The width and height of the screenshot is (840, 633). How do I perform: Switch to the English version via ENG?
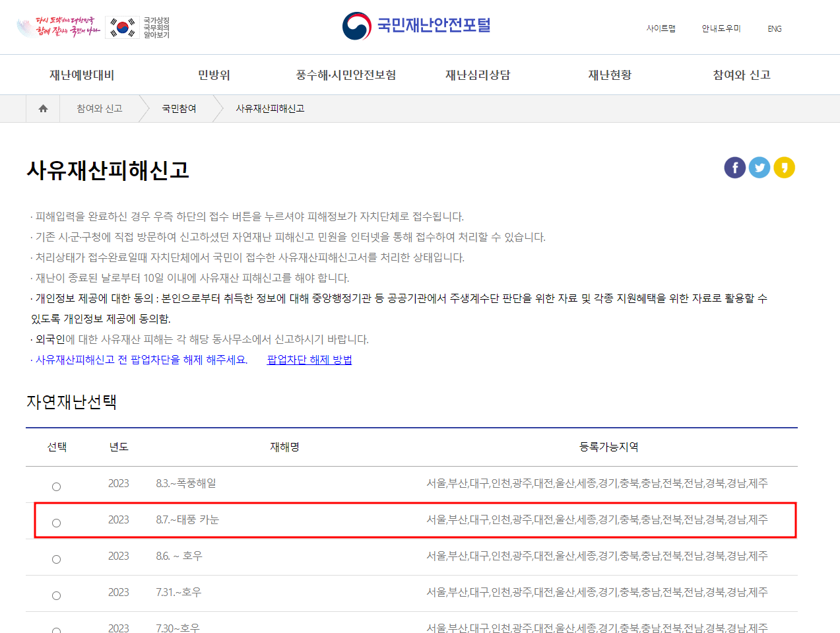pos(774,28)
